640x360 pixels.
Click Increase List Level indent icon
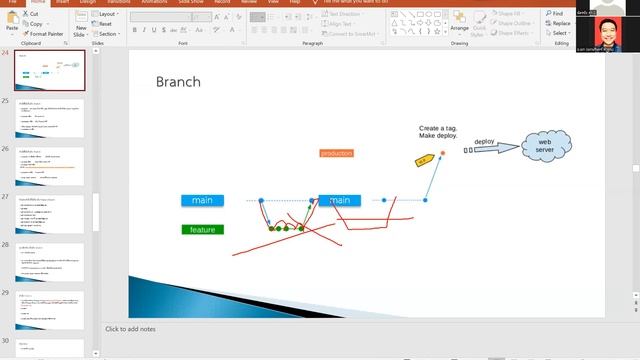pos(298,17)
